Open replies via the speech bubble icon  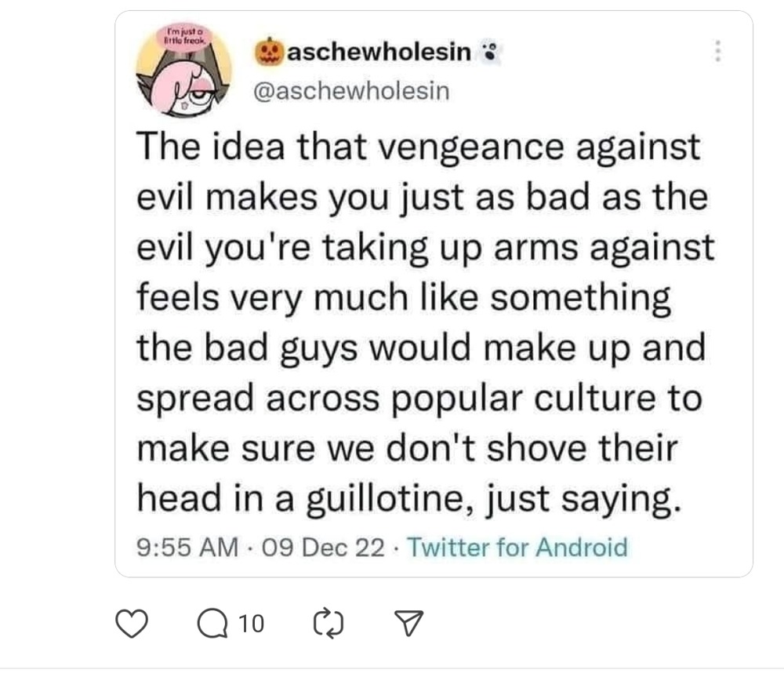212,624
